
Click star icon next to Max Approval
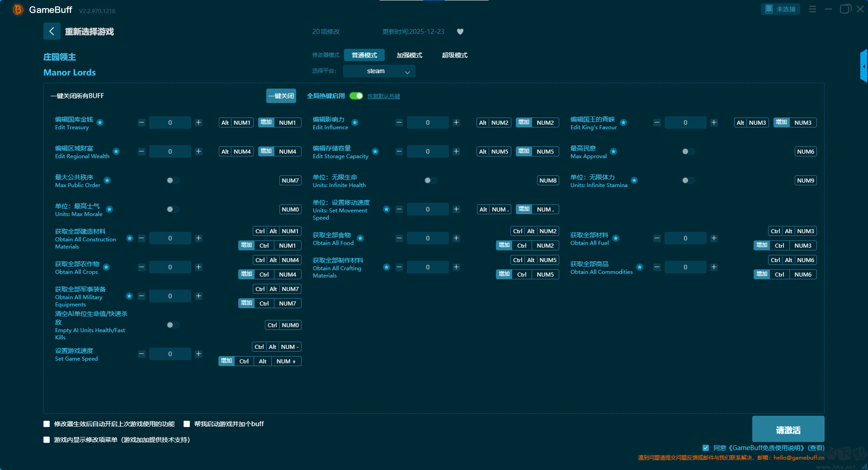click(613, 151)
